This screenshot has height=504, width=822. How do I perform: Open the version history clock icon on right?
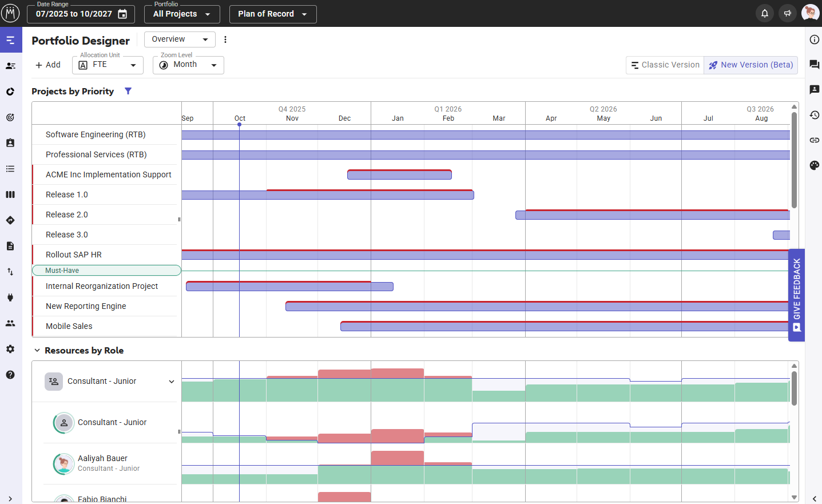point(814,115)
